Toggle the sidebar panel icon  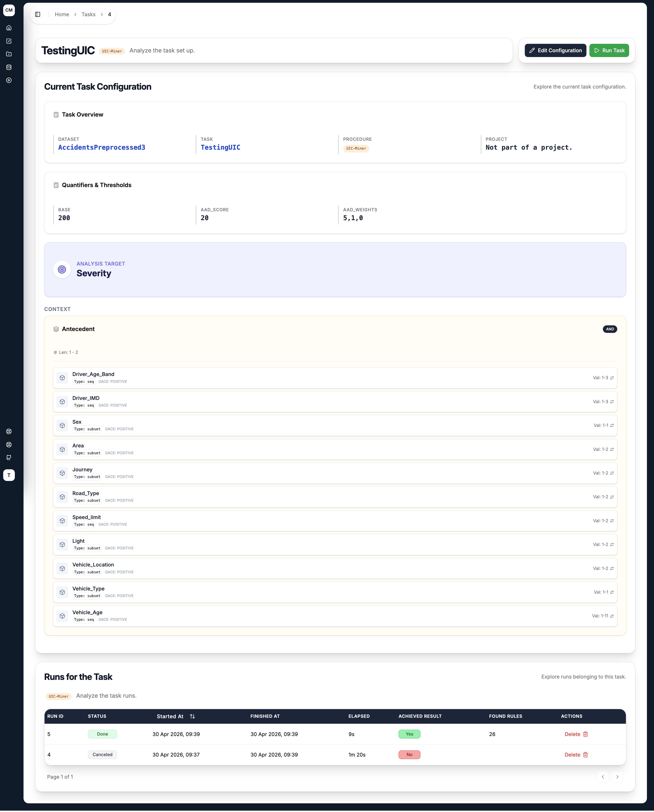tap(38, 14)
